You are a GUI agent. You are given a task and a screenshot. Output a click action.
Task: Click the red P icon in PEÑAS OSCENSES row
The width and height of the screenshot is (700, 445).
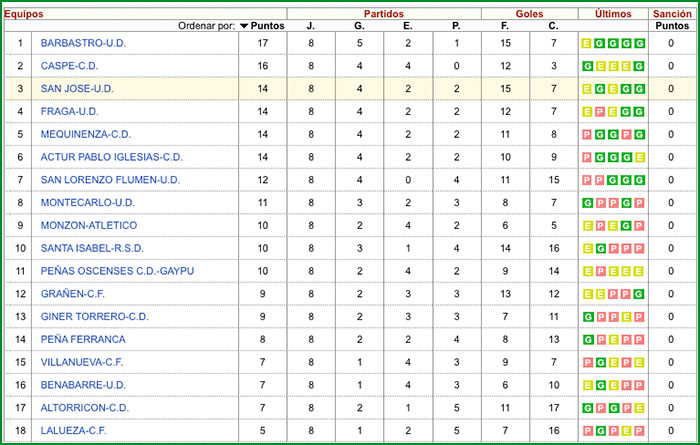tap(600, 271)
